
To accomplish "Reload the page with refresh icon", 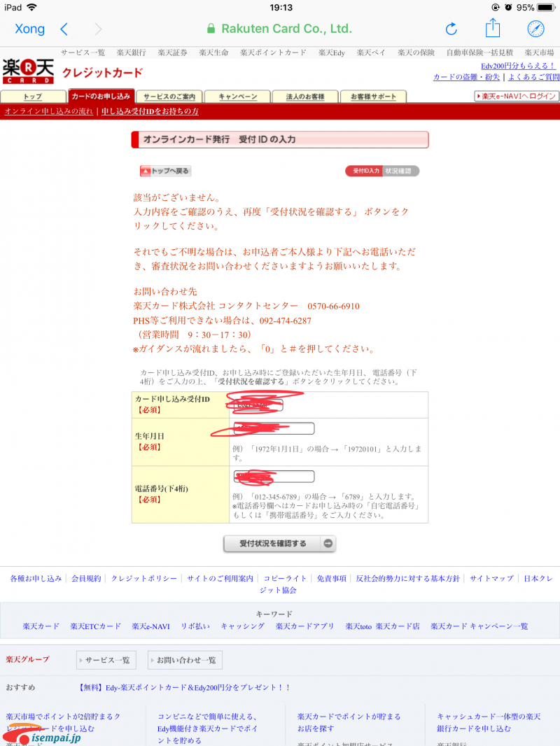I will [451, 29].
